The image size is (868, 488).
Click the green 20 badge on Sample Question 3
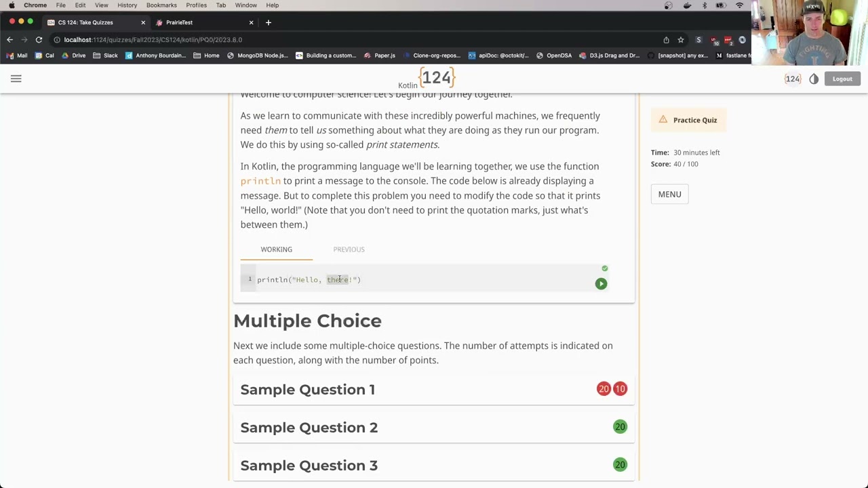pos(620,465)
